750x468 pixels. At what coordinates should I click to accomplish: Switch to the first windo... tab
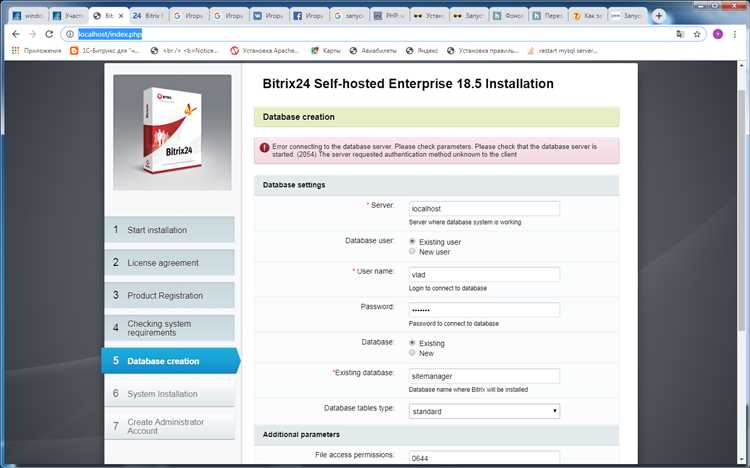tap(29, 16)
